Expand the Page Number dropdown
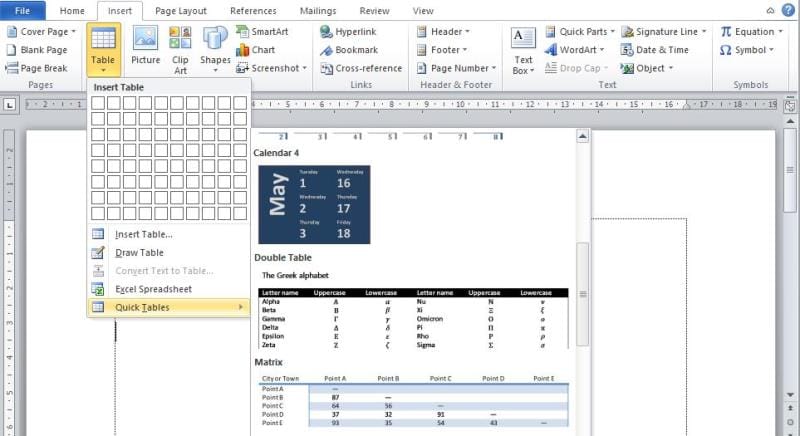800x436 pixels. (457, 68)
